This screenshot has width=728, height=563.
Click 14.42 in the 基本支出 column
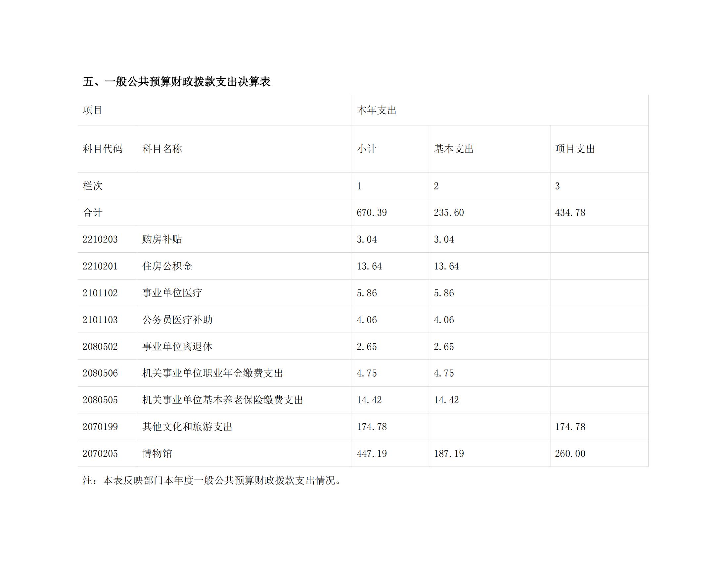[446, 400]
